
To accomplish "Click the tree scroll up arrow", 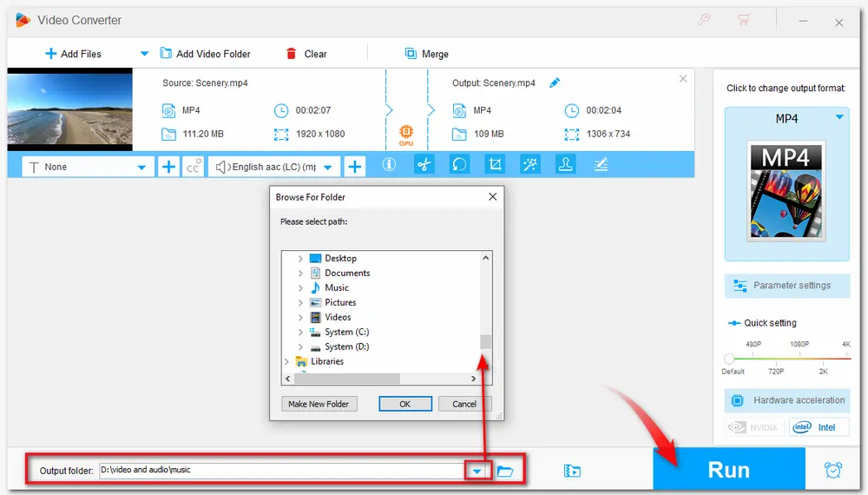I will [x=485, y=258].
